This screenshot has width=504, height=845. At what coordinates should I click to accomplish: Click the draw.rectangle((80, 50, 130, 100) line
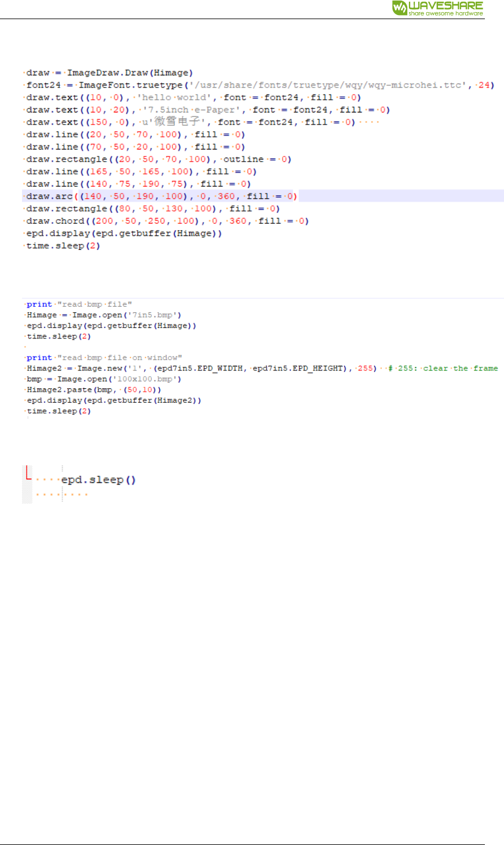click(x=153, y=209)
